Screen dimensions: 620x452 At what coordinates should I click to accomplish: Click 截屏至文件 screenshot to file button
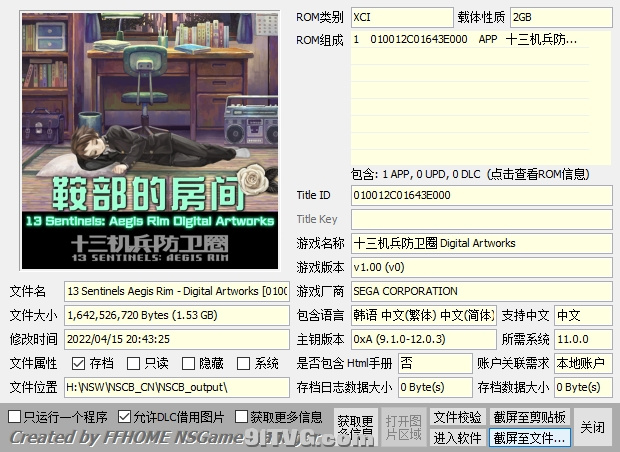(x=529, y=438)
